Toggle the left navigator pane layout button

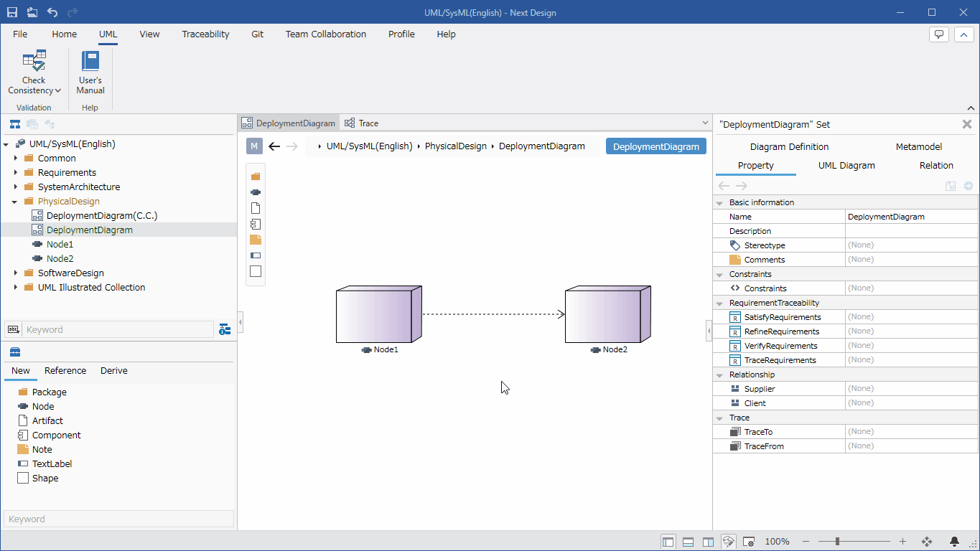tap(668, 542)
